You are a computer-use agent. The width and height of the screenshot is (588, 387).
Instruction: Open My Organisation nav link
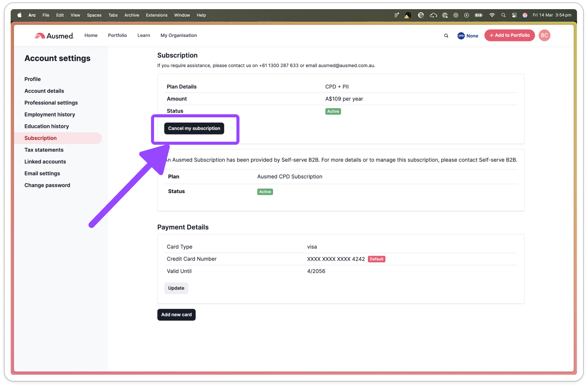tap(179, 35)
